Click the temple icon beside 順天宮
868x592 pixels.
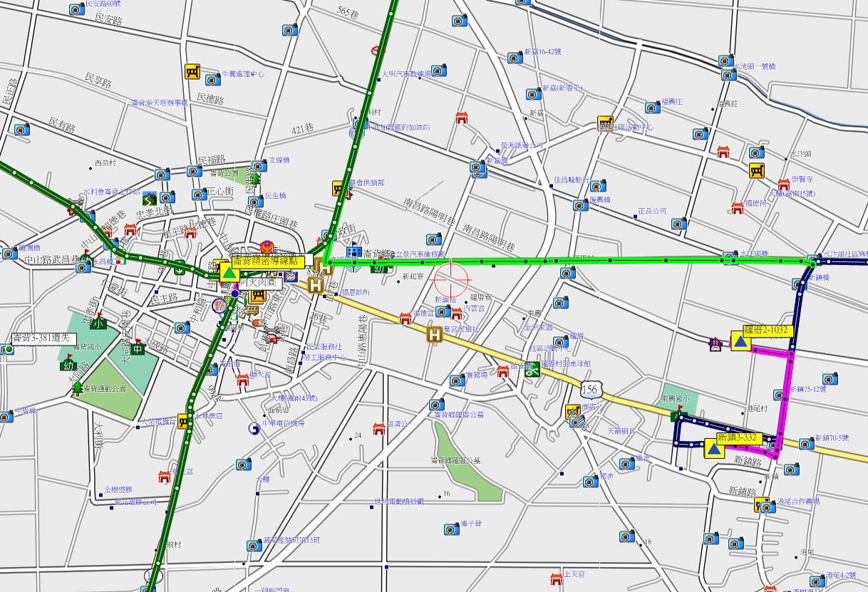point(242,379)
